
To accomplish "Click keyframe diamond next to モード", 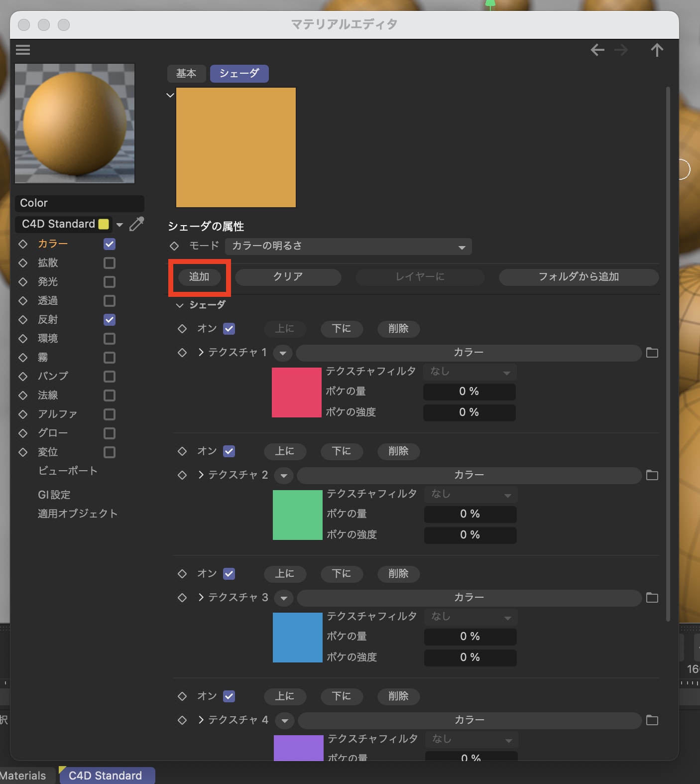I will (x=174, y=246).
